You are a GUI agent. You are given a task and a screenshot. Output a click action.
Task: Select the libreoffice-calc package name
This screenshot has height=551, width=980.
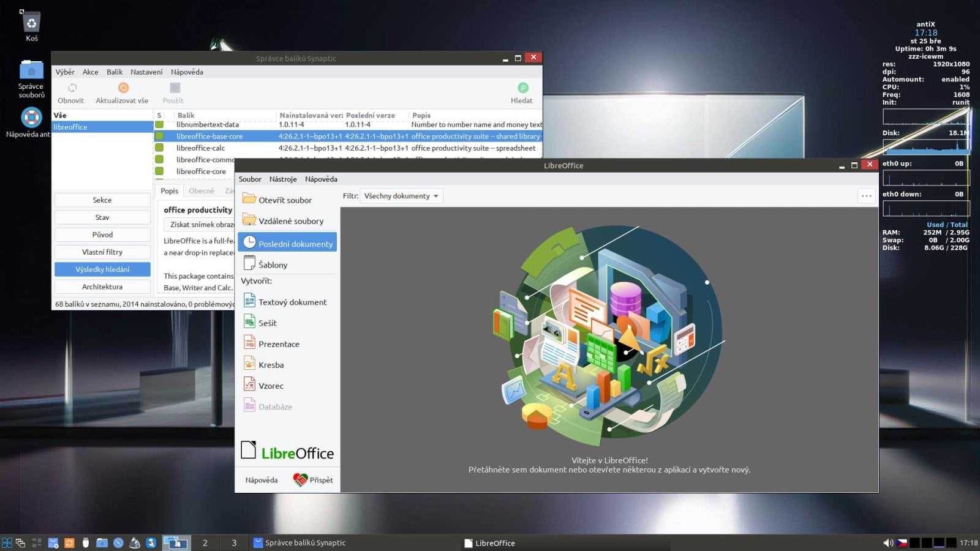pos(200,148)
